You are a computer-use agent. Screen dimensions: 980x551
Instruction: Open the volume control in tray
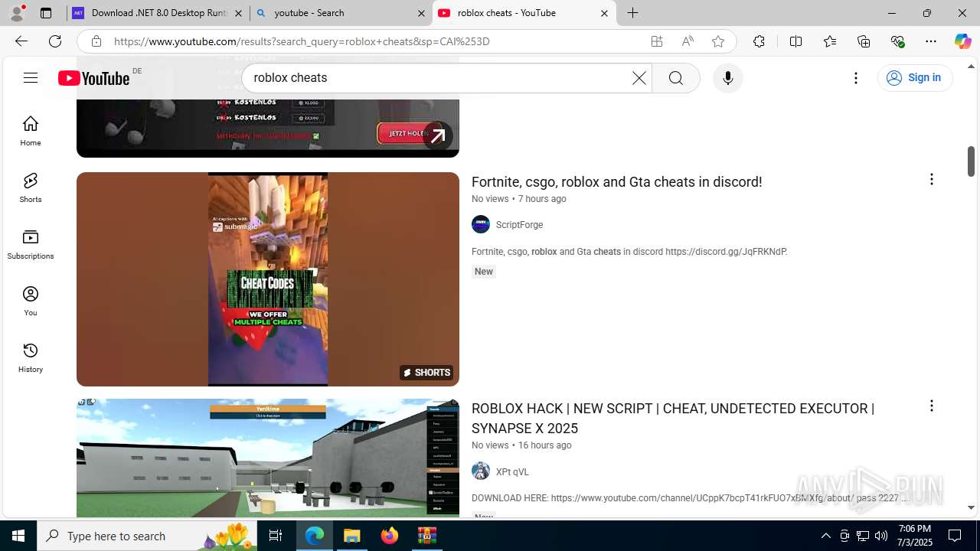click(x=881, y=536)
